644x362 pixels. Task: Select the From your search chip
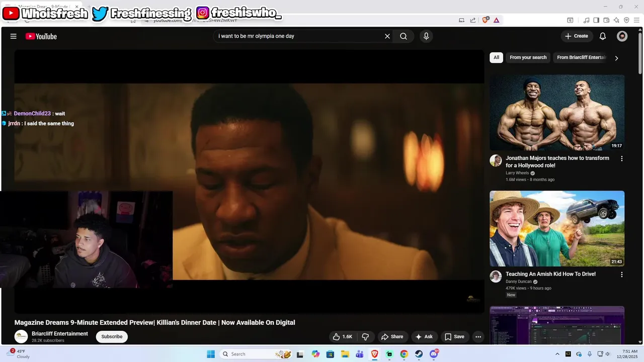click(x=528, y=57)
